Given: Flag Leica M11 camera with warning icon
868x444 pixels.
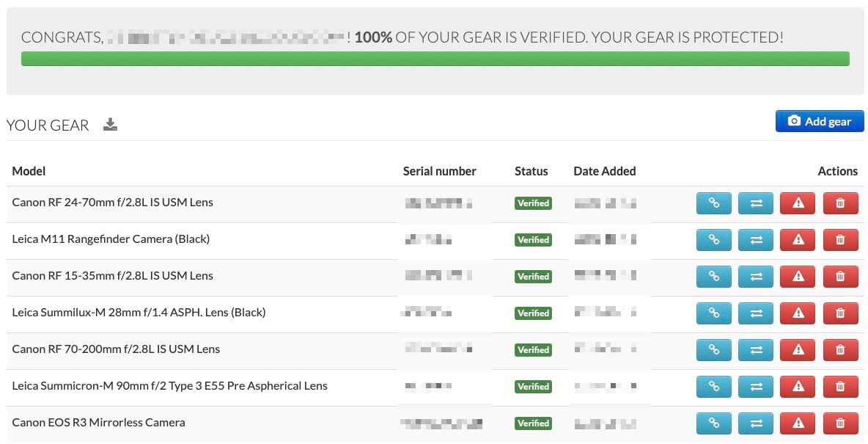Looking at the screenshot, I should tap(798, 240).
